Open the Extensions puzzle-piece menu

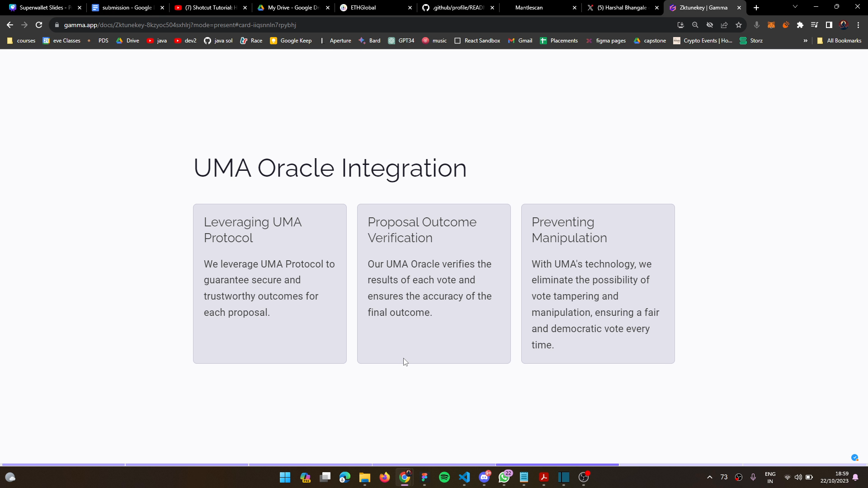point(800,25)
